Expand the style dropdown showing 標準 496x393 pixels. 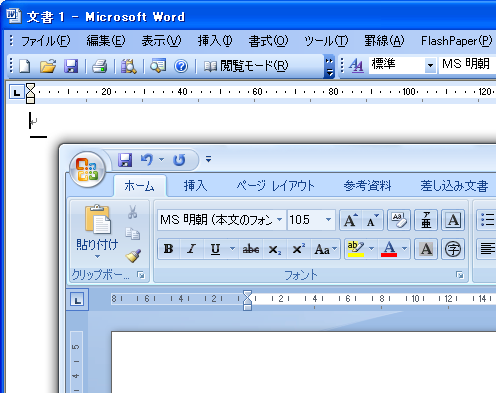click(430, 65)
